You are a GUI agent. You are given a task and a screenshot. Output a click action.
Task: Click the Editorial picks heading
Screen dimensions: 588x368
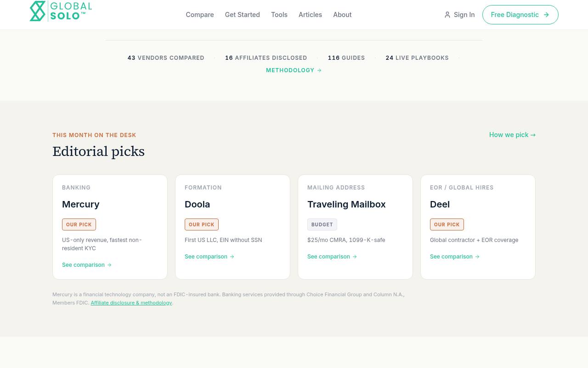pyautogui.click(x=98, y=151)
